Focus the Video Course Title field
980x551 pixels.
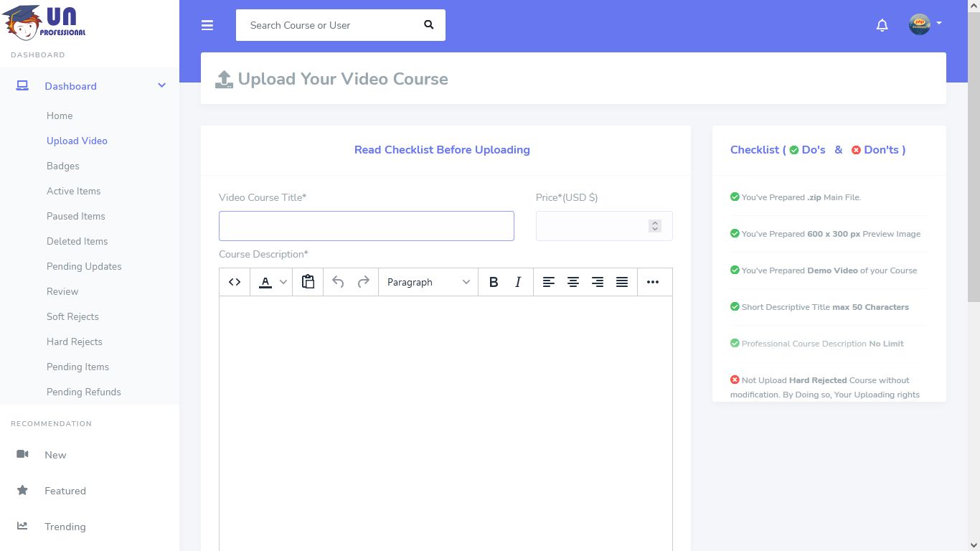(367, 226)
